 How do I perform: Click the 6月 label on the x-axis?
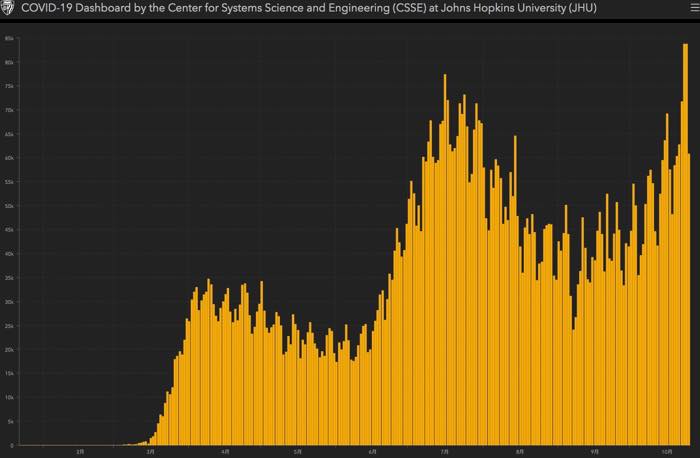(372, 452)
